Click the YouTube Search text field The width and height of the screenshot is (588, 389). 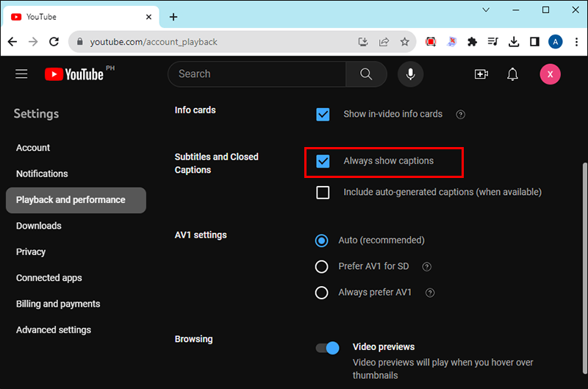pos(257,74)
